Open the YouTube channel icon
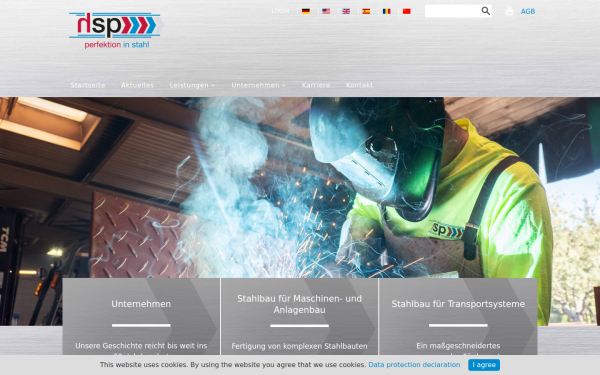This screenshot has height=375, width=600. click(x=509, y=11)
